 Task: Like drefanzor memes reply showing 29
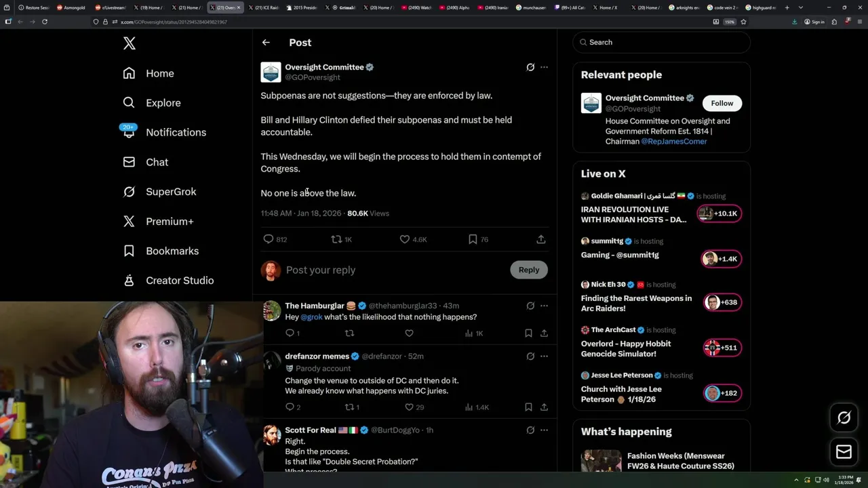click(414, 407)
